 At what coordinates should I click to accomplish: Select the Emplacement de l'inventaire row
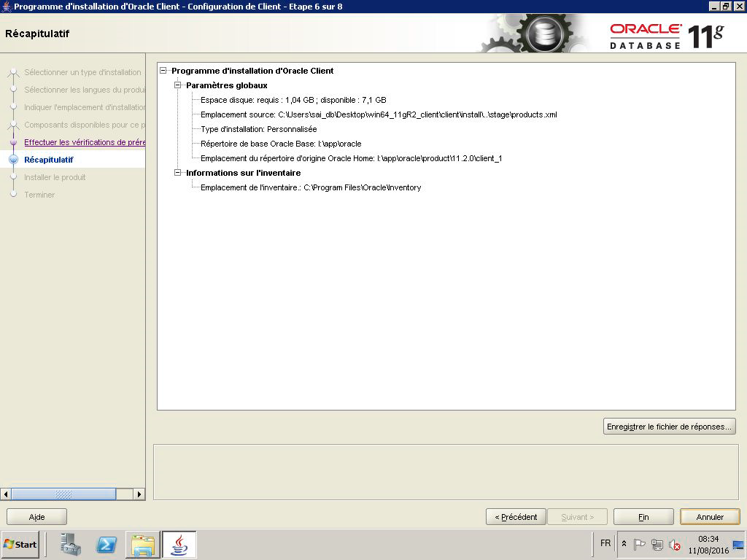(x=311, y=187)
